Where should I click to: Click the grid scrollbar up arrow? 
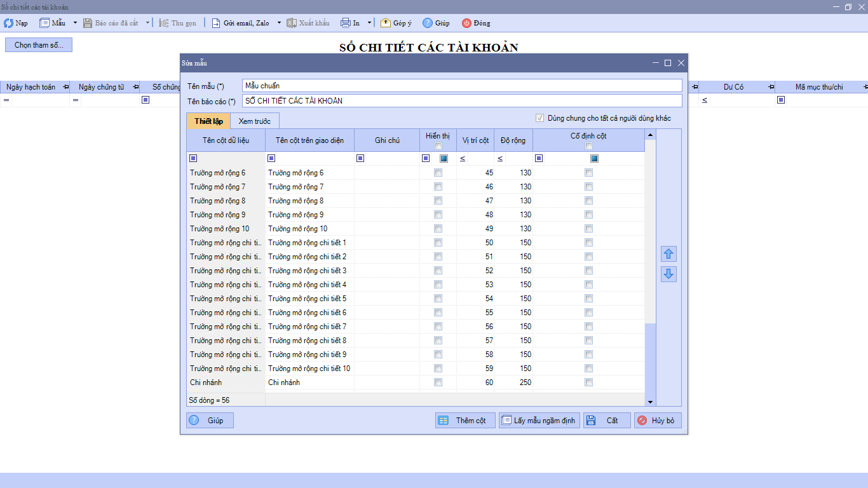pos(650,135)
